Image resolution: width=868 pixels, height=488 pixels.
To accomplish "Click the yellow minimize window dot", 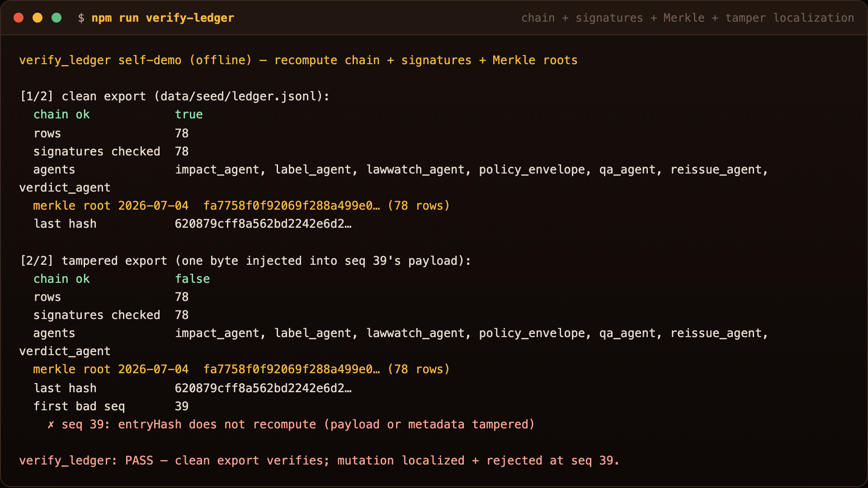I will coord(38,18).
